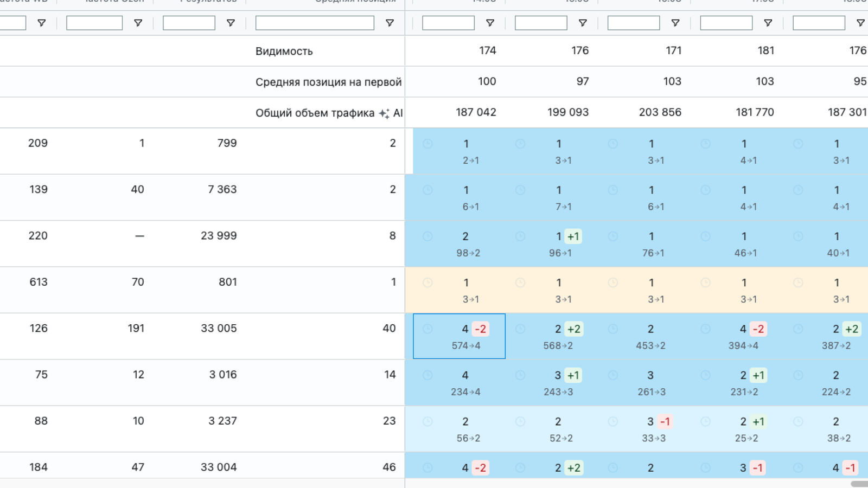
Task: Open filter for the column containing 7 363
Action: click(x=231, y=23)
